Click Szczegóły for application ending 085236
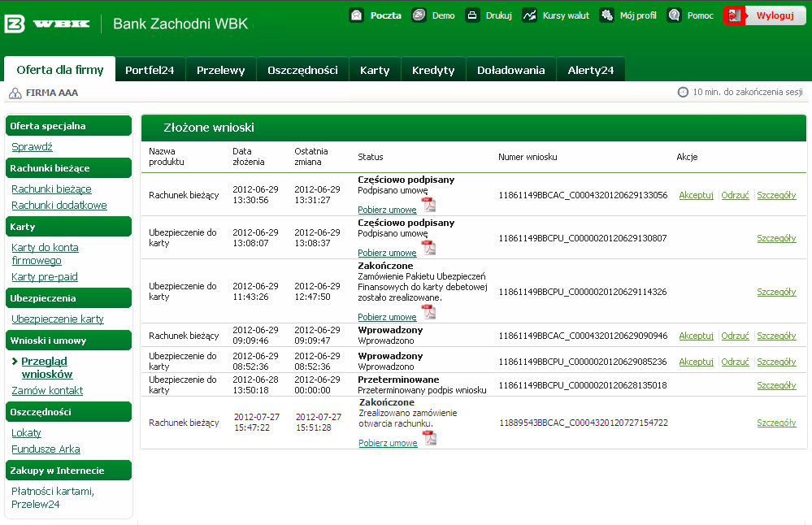812x525 pixels. coord(776,362)
